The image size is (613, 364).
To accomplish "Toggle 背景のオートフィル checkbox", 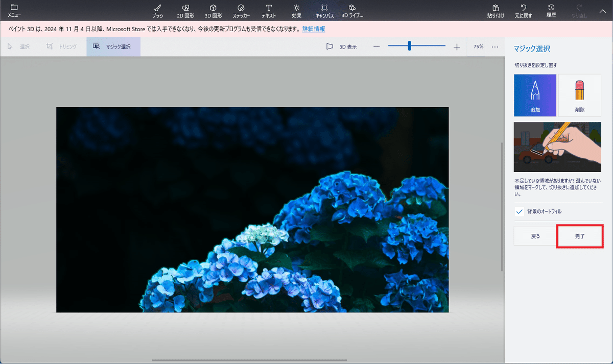I will (x=520, y=211).
